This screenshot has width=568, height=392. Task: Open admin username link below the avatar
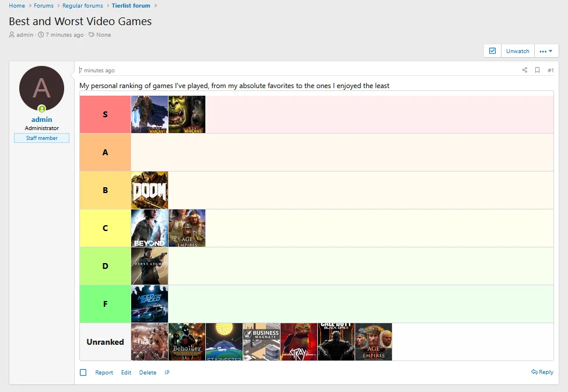click(41, 120)
